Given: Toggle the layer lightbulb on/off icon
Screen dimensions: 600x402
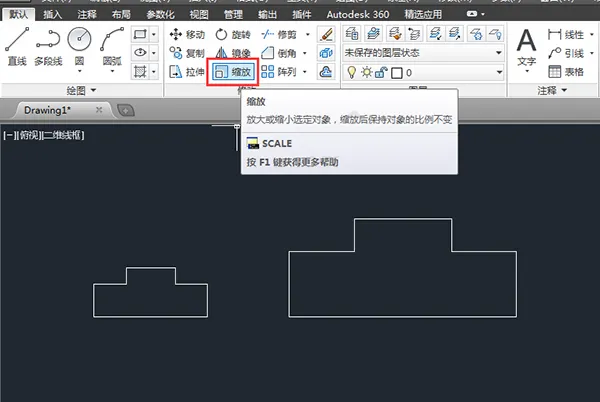Looking at the screenshot, I should coord(351,72).
